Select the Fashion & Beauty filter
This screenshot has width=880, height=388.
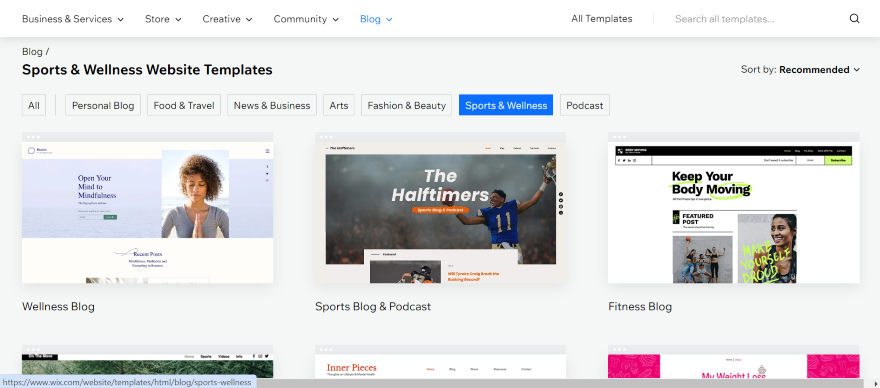tap(406, 105)
